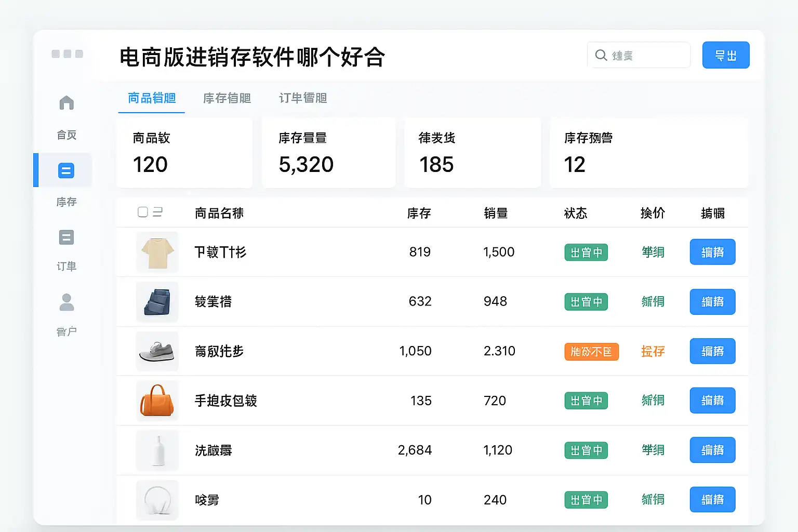Viewport: 798px width, 532px height.
Task: Toggle the select-all checkbox in table header
Action: (x=143, y=212)
